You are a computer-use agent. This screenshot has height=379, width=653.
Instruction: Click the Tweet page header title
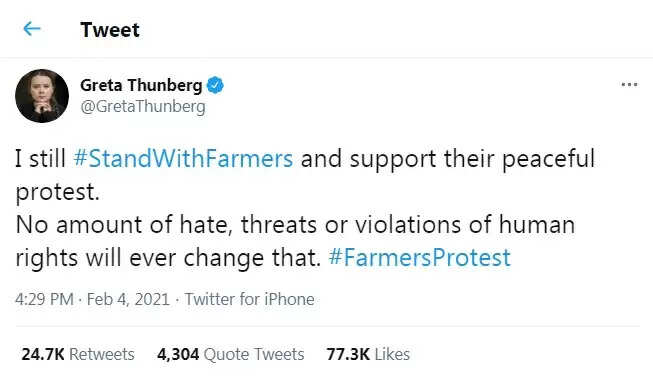(x=110, y=30)
